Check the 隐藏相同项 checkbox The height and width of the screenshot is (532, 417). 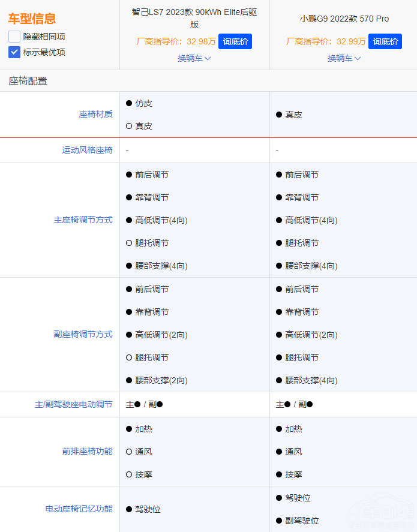(14, 37)
